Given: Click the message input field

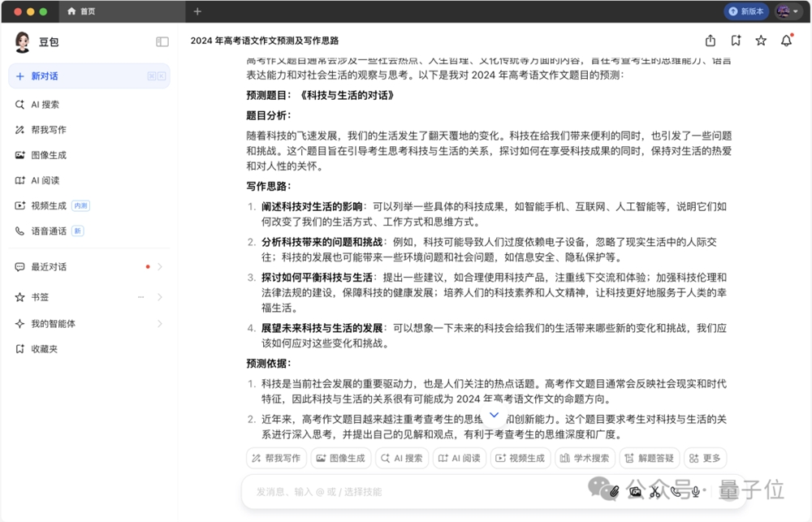Looking at the screenshot, I should [406, 492].
